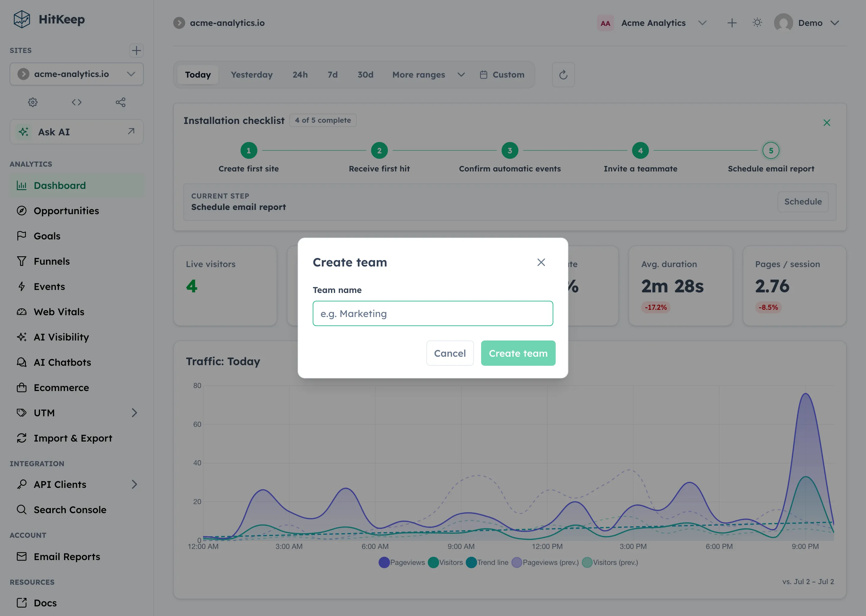Refresh the dashboard data
866x616 pixels.
pos(564,75)
